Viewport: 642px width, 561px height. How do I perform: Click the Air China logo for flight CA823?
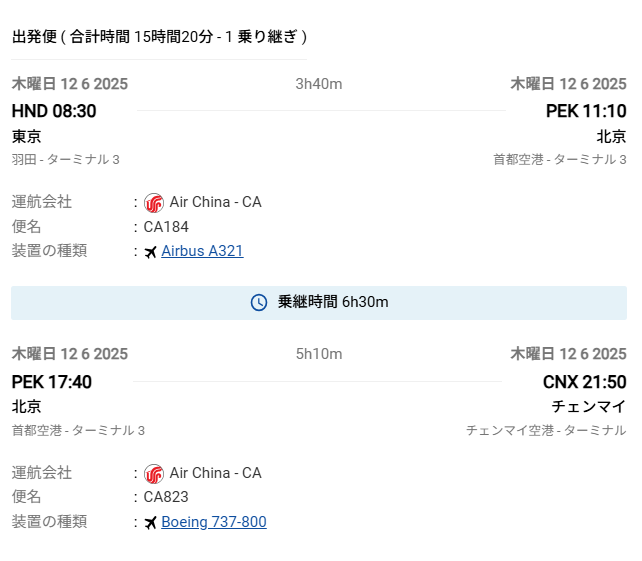[x=153, y=474]
